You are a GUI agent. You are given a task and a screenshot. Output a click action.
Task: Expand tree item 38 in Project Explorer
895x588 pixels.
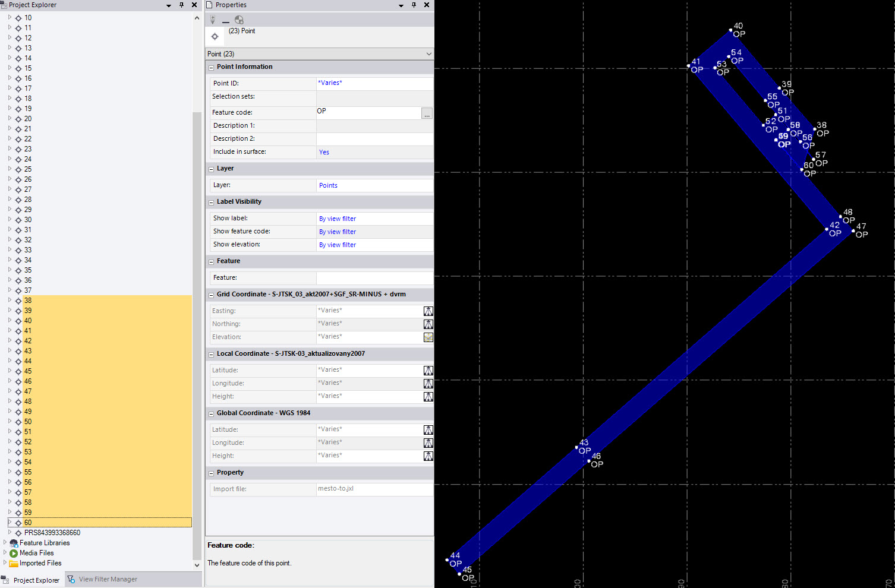pyautogui.click(x=8, y=300)
